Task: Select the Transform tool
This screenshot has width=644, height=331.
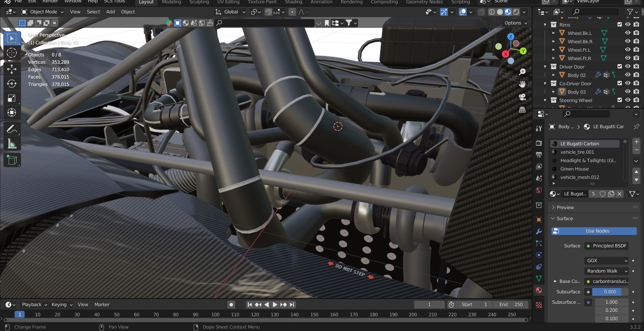Action: pyautogui.click(x=12, y=112)
